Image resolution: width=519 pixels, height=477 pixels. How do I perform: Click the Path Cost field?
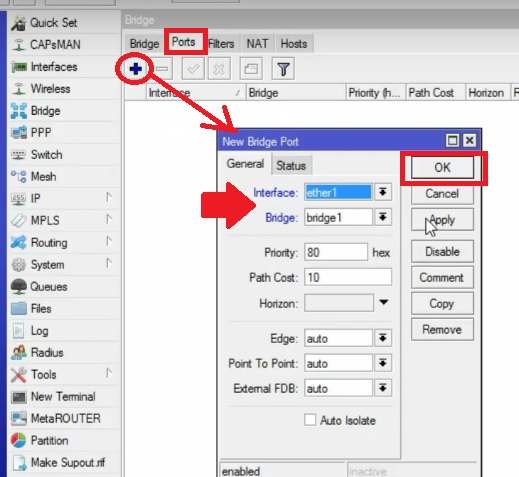(348, 277)
